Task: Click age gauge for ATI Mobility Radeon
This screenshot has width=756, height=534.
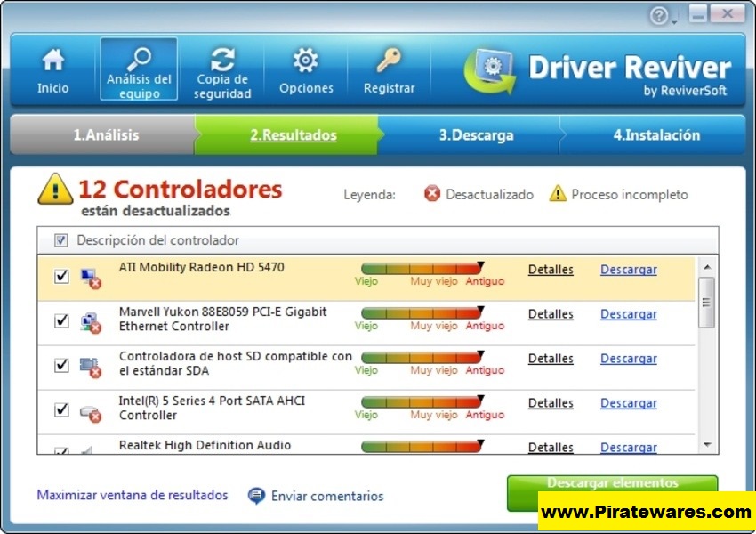Action: pyautogui.click(x=422, y=268)
